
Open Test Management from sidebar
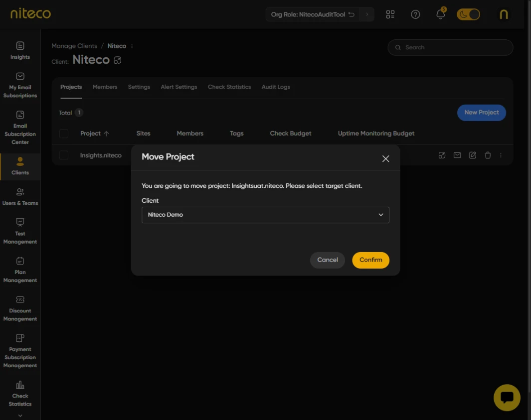coord(20,231)
